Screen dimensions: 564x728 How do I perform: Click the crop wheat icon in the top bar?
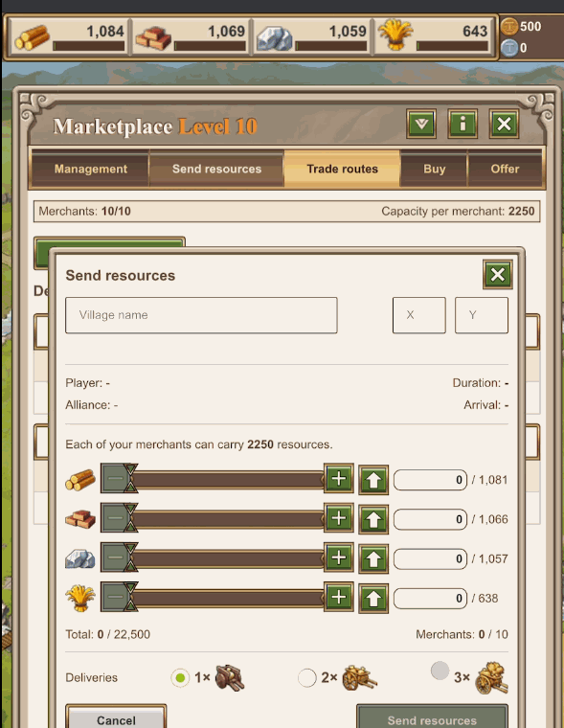[x=395, y=34]
